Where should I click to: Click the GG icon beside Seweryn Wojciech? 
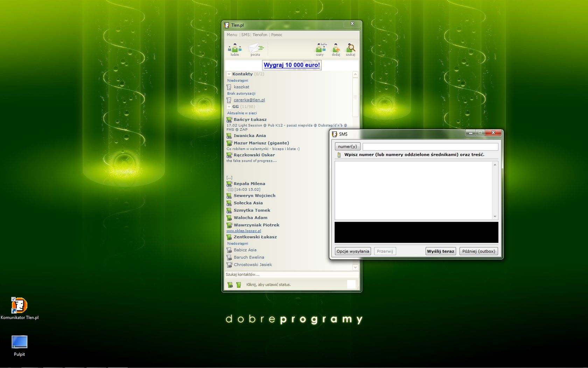coord(229,196)
